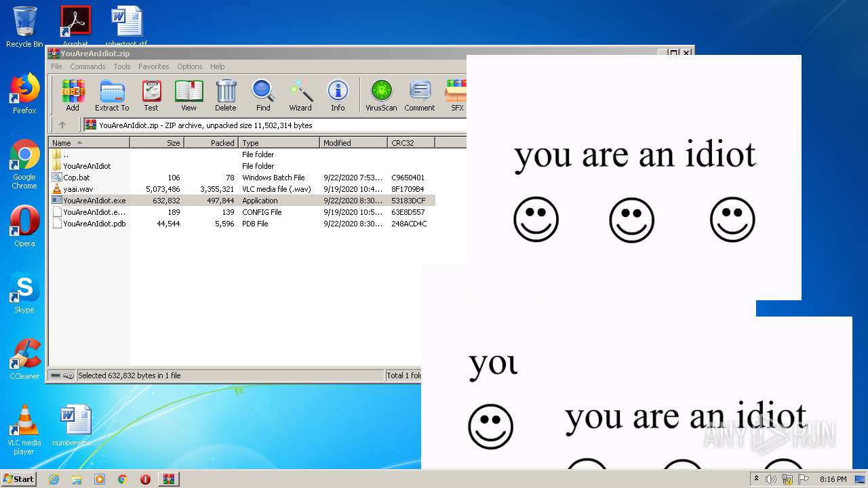This screenshot has height=488, width=868.
Task: Select the yaai.wav file
Action: [x=241, y=189]
